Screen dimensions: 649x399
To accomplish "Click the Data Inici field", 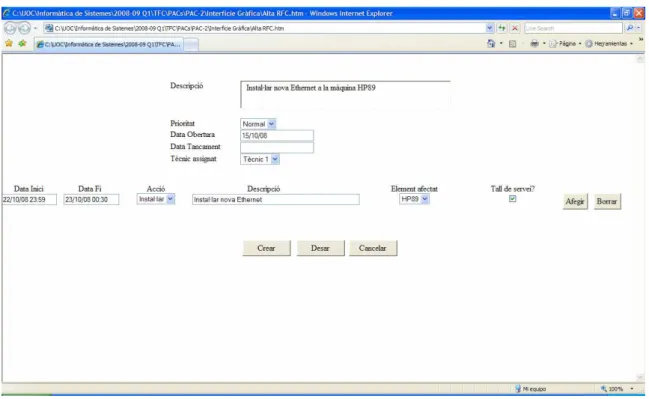I will (29, 200).
